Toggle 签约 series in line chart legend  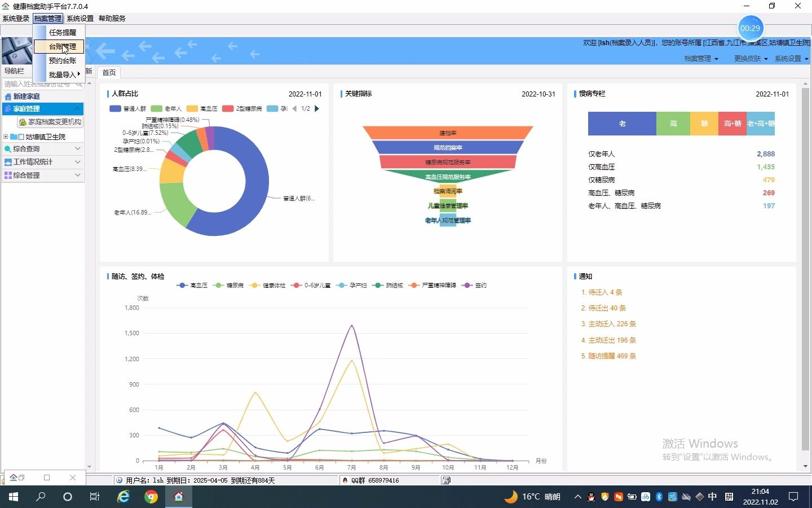(x=474, y=286)
